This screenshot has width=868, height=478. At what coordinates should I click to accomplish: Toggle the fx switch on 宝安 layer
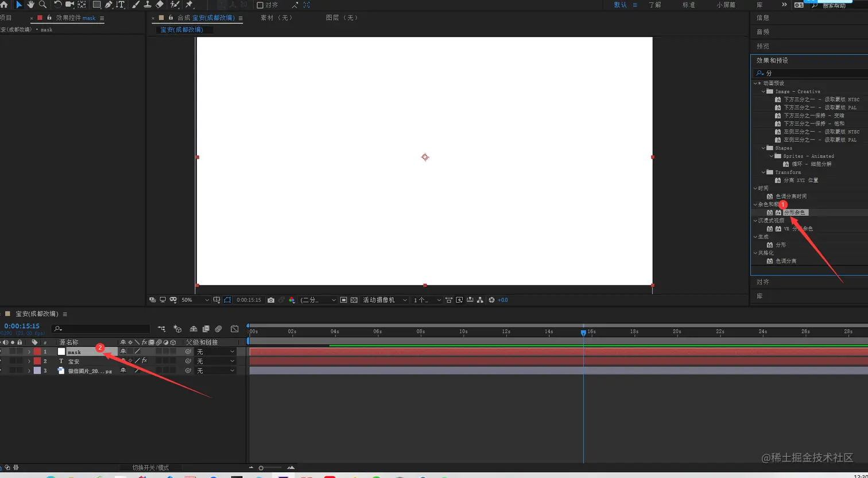pyautogui.click(x=144, y=361)
